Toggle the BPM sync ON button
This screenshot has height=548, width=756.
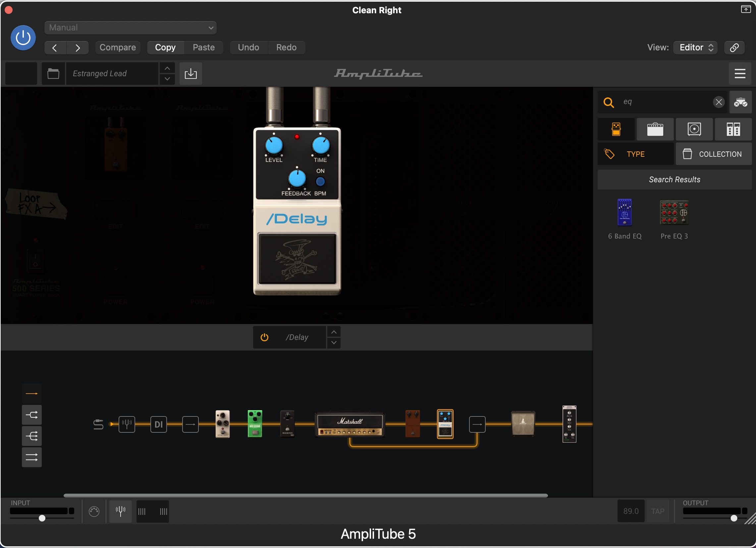click(320, 181)
